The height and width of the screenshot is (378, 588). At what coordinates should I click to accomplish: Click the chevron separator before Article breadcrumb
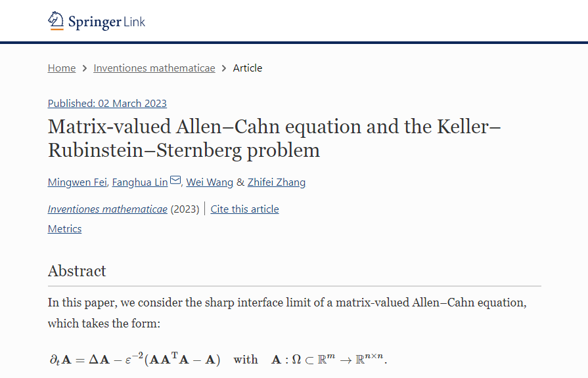click(224, 68)
